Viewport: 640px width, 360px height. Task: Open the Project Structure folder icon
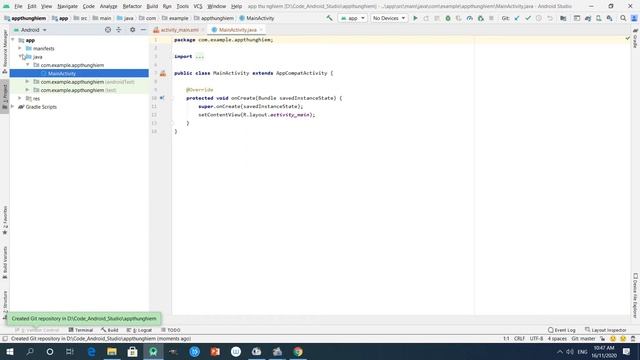563,18
